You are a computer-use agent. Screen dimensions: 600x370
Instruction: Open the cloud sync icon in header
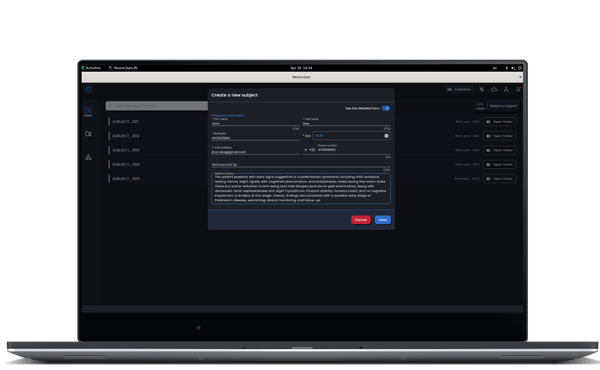click(494, 89)
